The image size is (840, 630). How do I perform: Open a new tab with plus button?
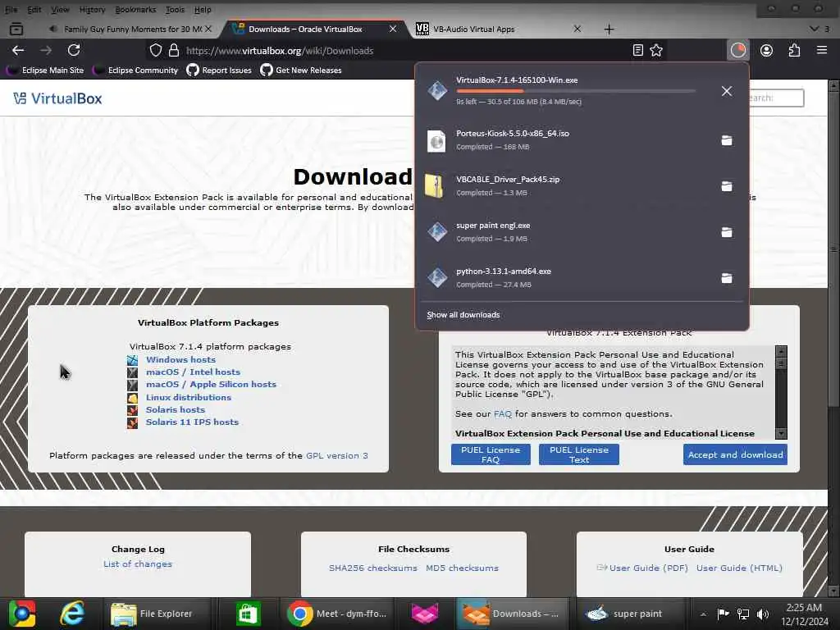(x=609, y=30)
